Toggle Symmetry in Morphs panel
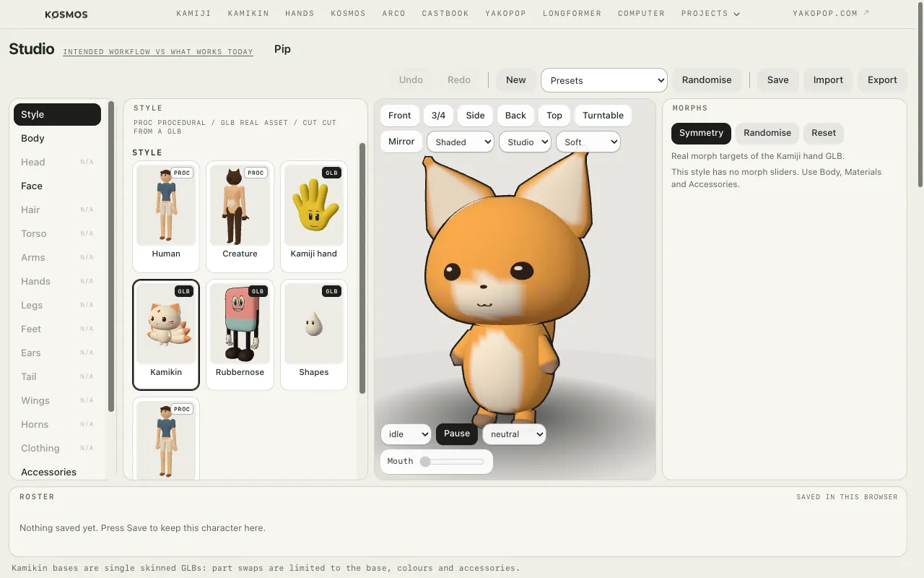Image resolution: width=924 pixels, height=578 pixels. (x=701, y=133)
